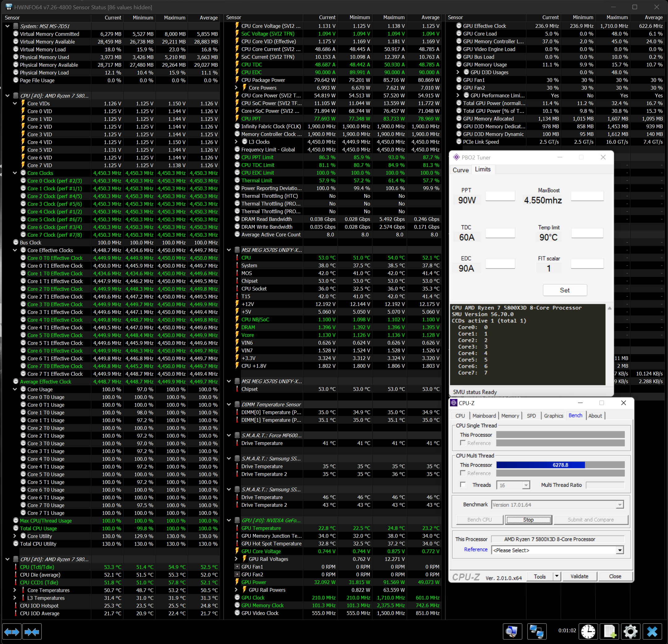This screenshot has width=668, height=644.
Task: Stop the running CPU-Z benchmark
Action: 528,520
